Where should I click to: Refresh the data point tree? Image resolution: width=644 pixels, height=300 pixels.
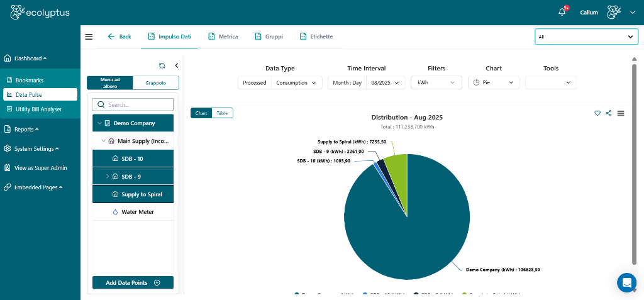162,65
